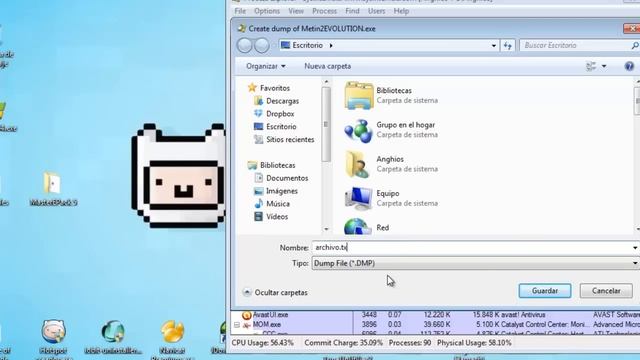Click the Favoritos star heading

pyautogui.click(x=269, y=88)
